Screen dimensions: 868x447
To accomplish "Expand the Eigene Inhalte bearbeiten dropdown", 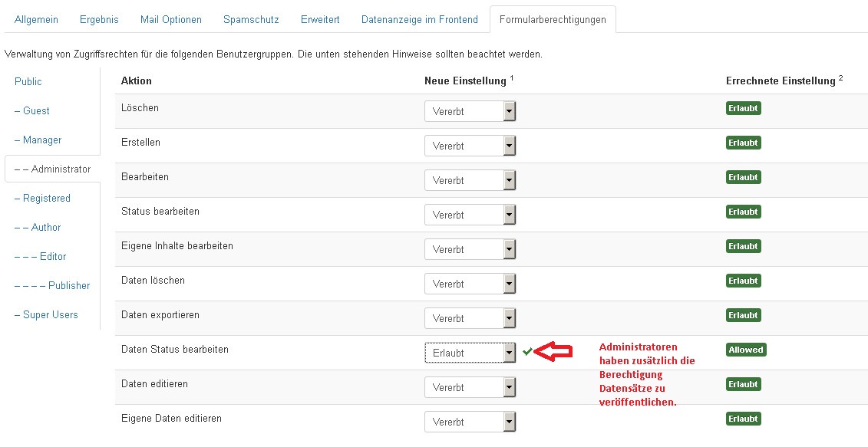I will coord(470,250).
